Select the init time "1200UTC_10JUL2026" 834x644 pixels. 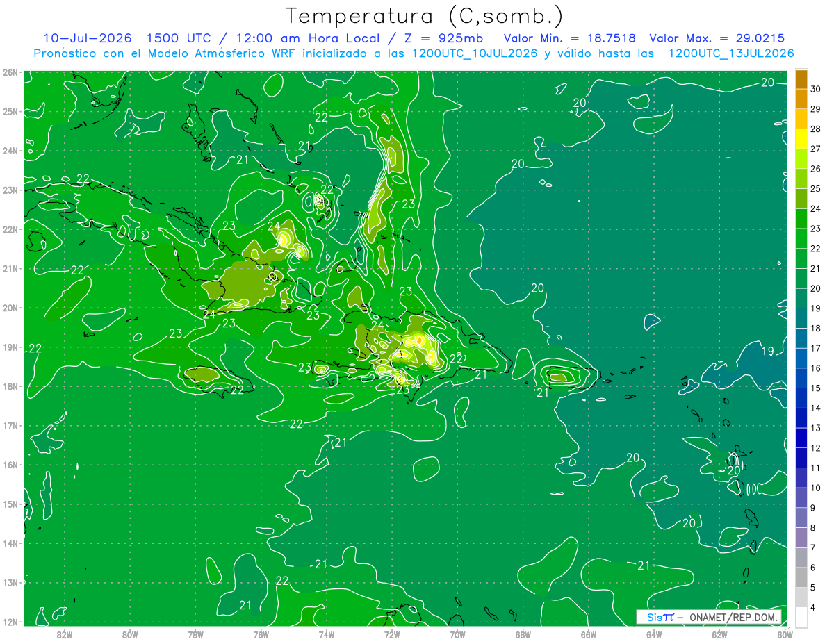[475, 53]
